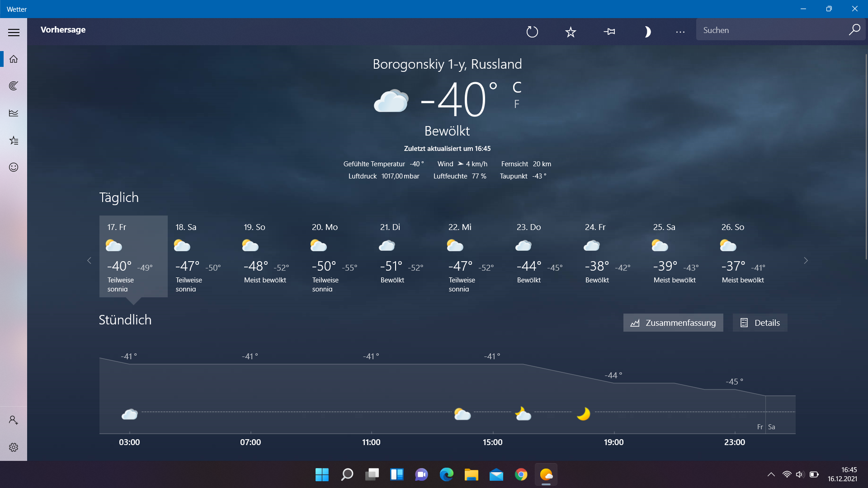Open the three-dot more options menu
This screenshot has width=868, height=488.
680,32
